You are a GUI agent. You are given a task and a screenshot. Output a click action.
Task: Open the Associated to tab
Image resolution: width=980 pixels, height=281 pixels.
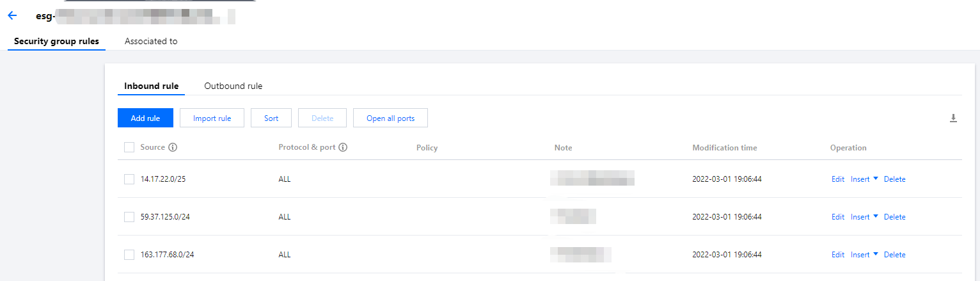[x=151, y=41]
